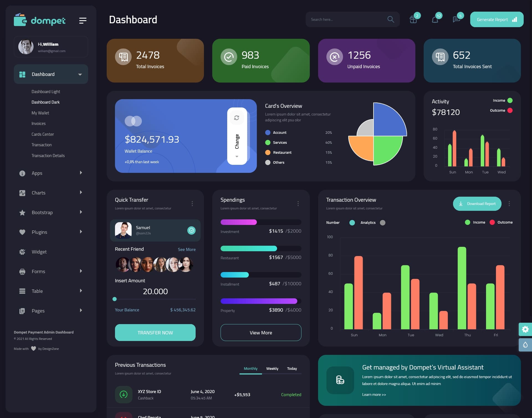Viewport: 532px width, 418px height.
Task: Click the Download Report icon in Transaction Overview
Action: pyautogui.click(x=461, y=204)
